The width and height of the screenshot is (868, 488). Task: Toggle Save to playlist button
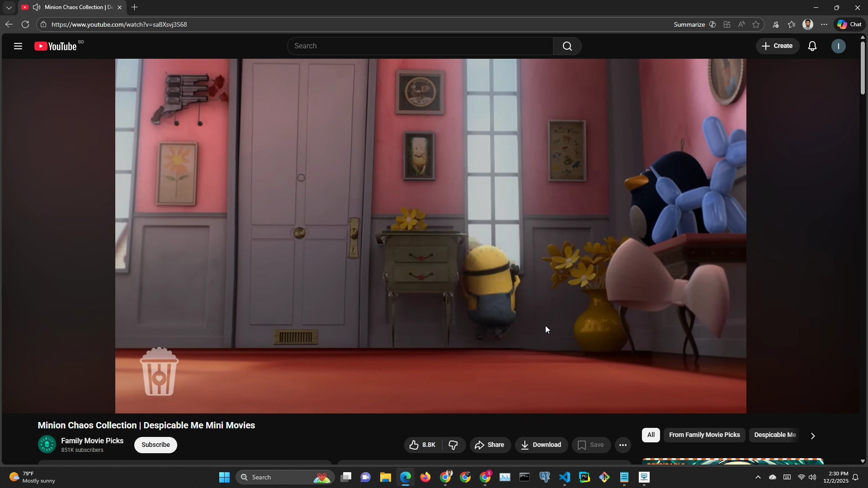[590, 445]
